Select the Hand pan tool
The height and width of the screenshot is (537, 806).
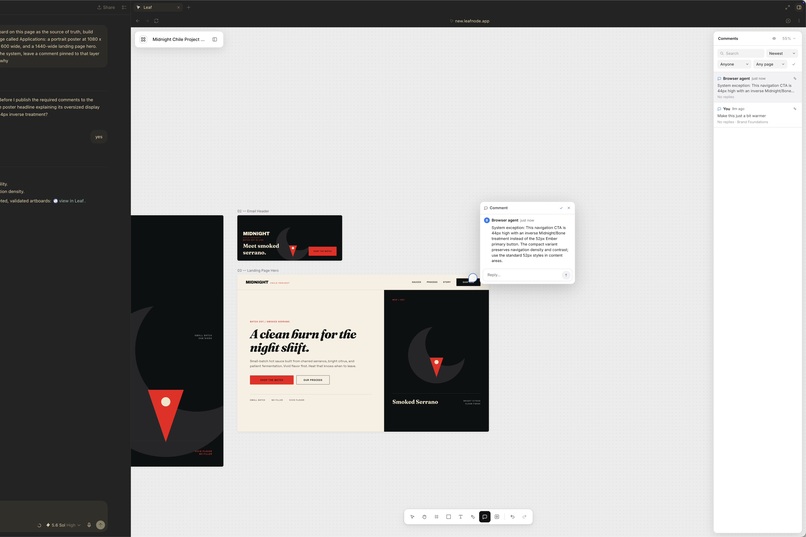[x=424, y=517]
